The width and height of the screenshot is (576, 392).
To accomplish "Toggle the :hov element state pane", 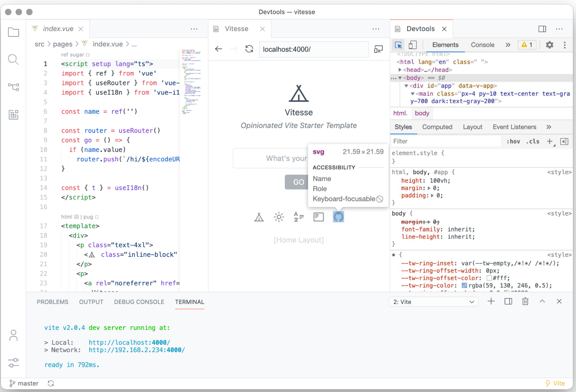I will [x=513, y=141].
